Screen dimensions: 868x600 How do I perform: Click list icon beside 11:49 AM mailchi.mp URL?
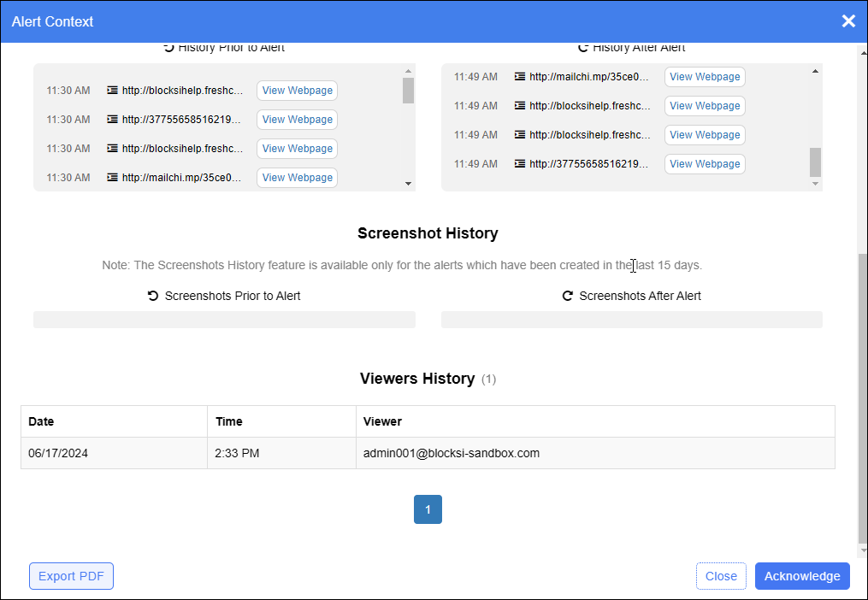pos(520,76)
